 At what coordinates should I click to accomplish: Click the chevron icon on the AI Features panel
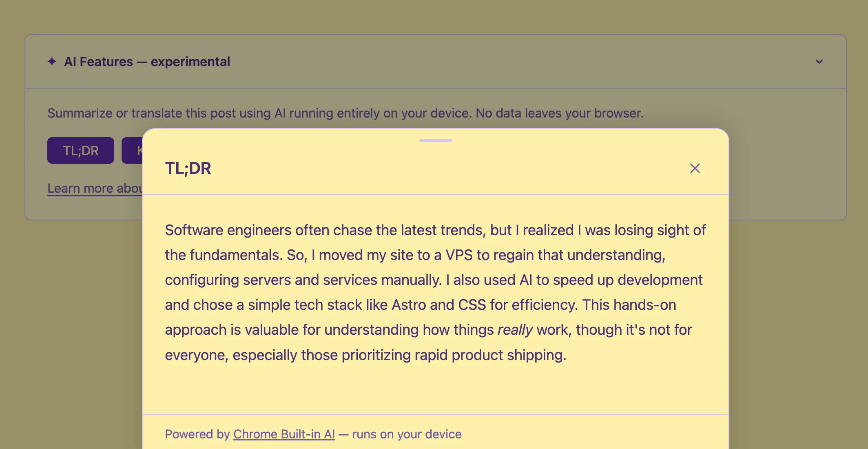click(x=819, y=62)
